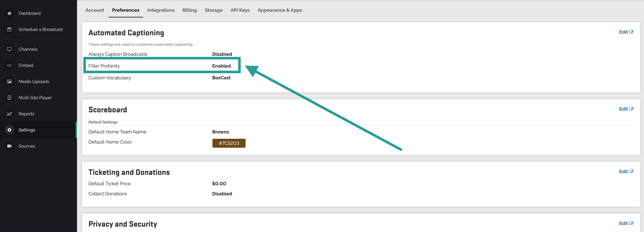This screenshot has width=644, height=232.
Task: Edit Ticketing and Donations settings
Action: 626,171
